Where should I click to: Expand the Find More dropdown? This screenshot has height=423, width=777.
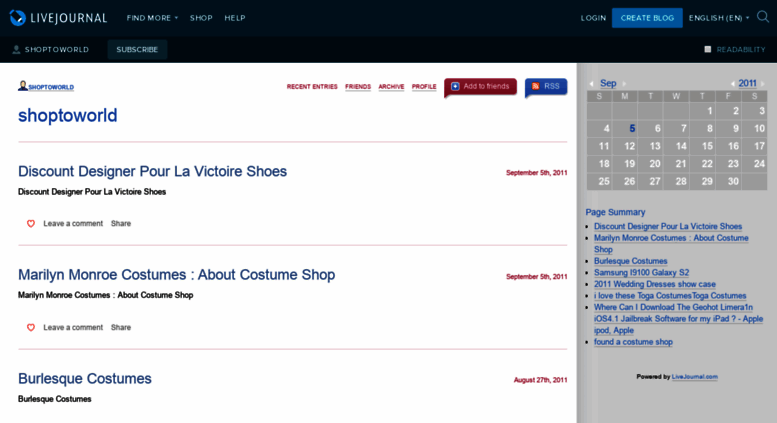pos(152,18)
